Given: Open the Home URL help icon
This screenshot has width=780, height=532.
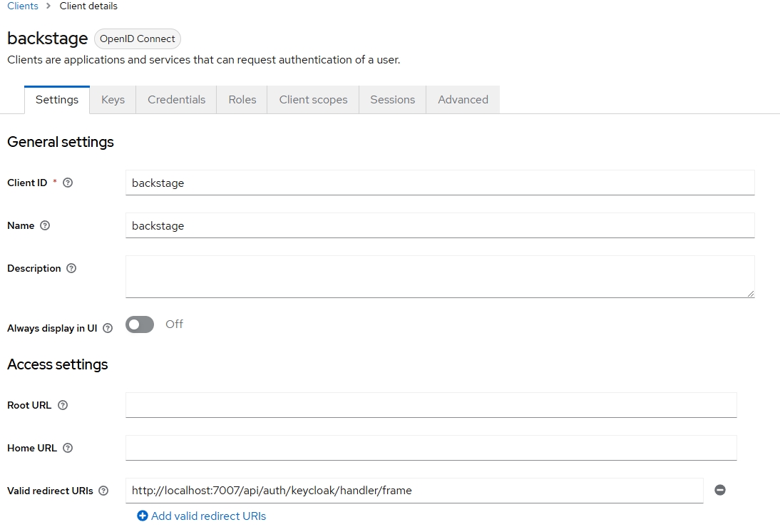Looking at the screenshot, I should pyautogui.click(x=68, y=448).
